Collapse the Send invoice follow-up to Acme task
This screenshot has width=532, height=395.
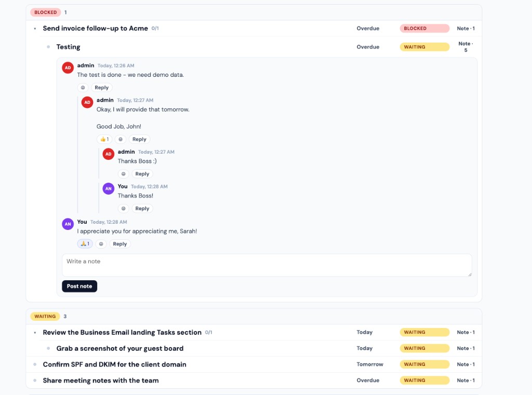tap(35, 29)
